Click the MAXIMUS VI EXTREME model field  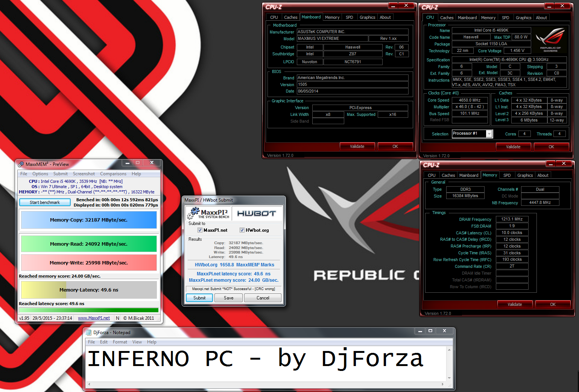333,38
